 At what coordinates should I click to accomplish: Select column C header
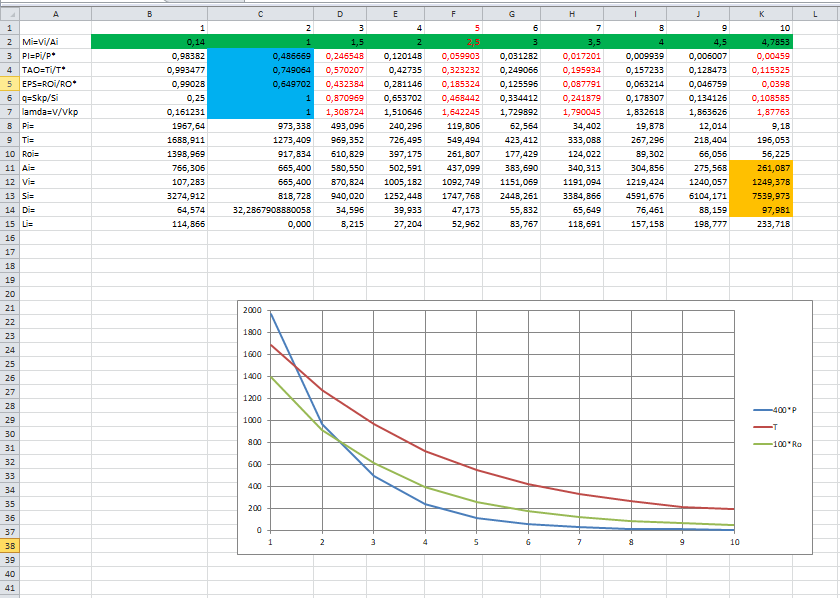(x=261, y=12)
